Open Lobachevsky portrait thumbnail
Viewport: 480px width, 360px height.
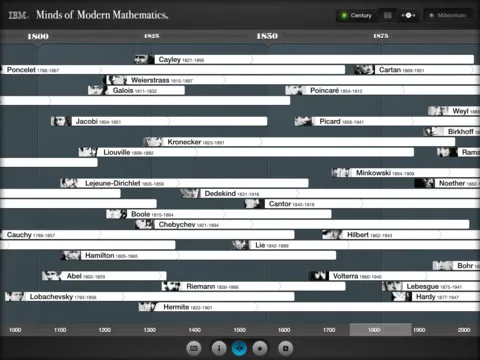(15, 297)
